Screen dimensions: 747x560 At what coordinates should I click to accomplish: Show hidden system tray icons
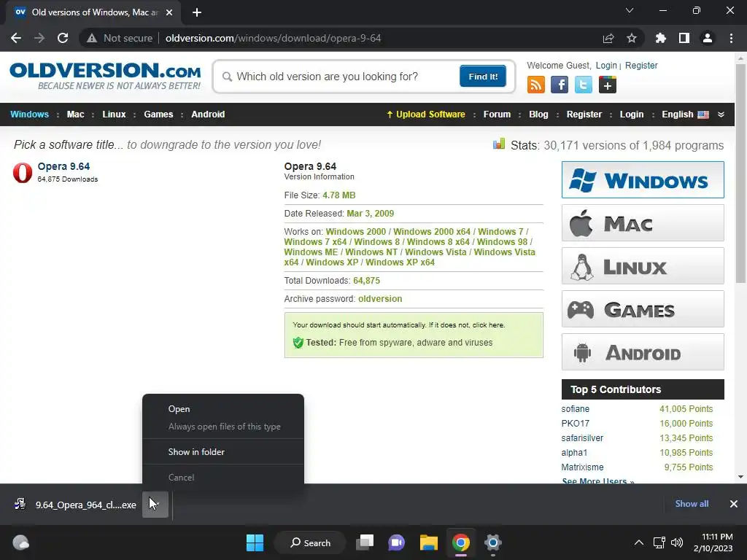coord(639,542)
